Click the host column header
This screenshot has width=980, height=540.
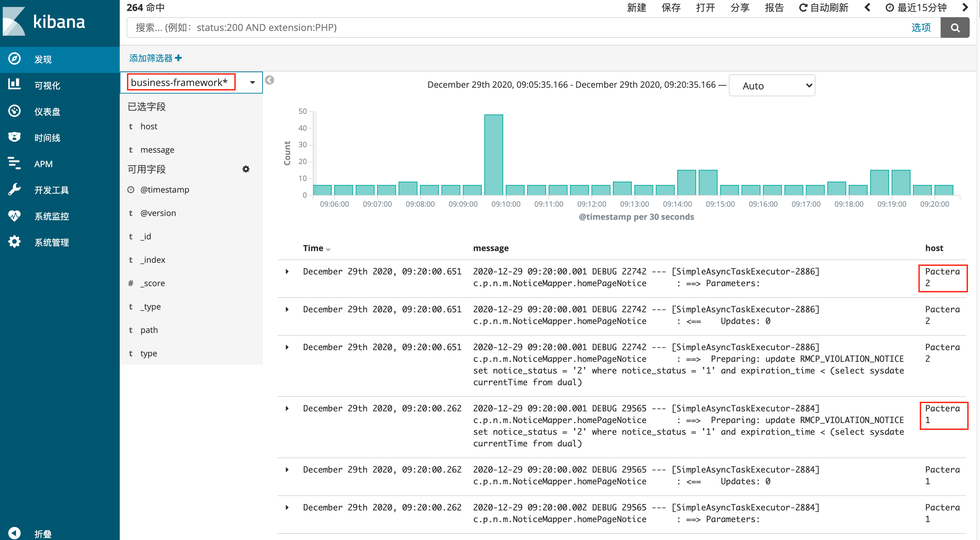(934, 248)
